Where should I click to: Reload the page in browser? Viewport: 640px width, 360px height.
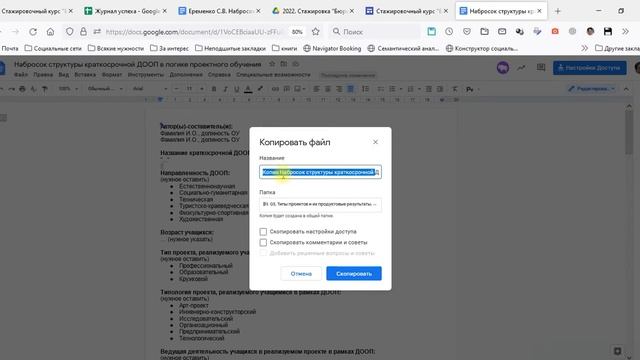(x=33, y=31)
